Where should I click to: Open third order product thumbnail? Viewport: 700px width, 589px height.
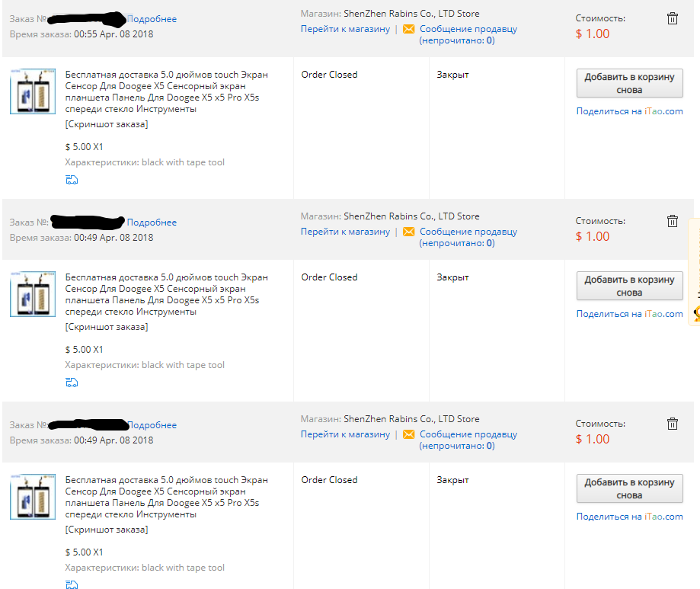(33, 497)
